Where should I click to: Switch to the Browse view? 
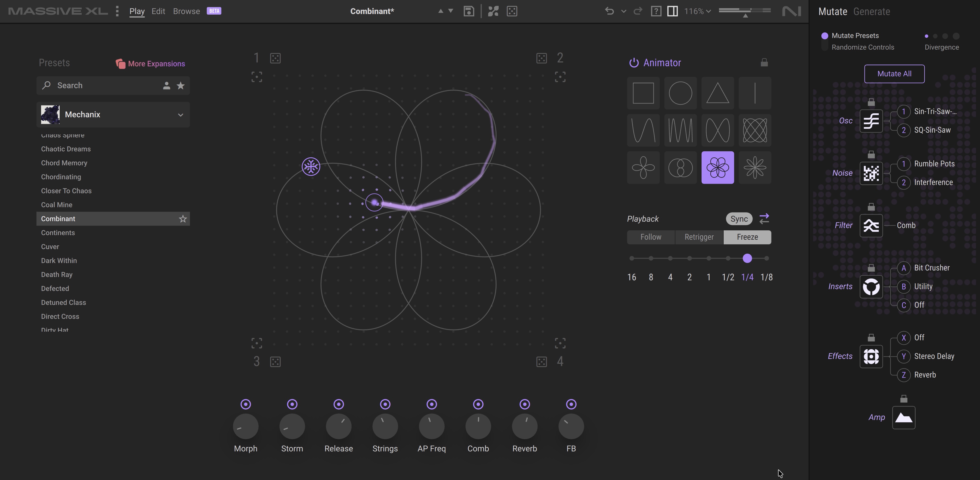[186, 11]
